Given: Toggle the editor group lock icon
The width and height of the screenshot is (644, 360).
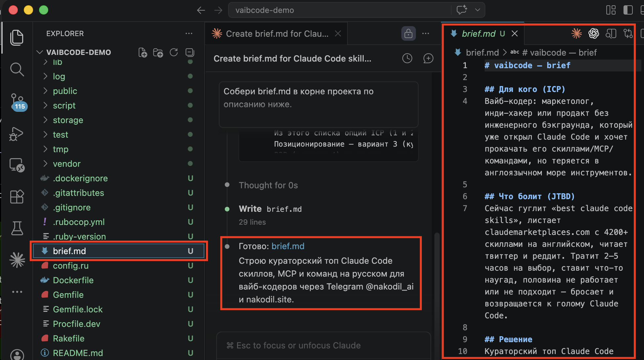Looking at the screenshot, I should pyautogui.click(x=409, y=33).
